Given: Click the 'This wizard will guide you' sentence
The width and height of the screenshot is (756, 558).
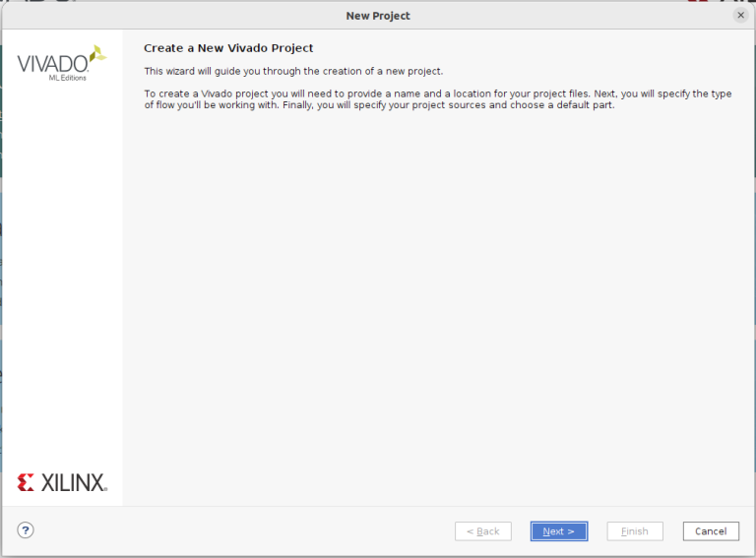Looking at the screenshot, I should pos(293,71).
